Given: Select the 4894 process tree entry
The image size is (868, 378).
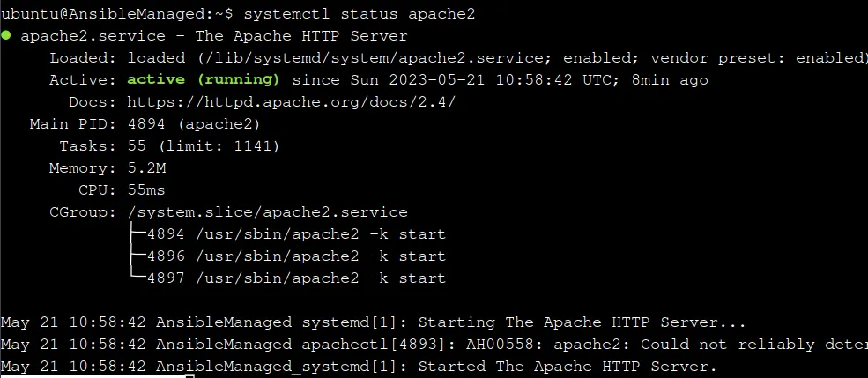Looking at the screenshot, I should click(x=296, y=234).
